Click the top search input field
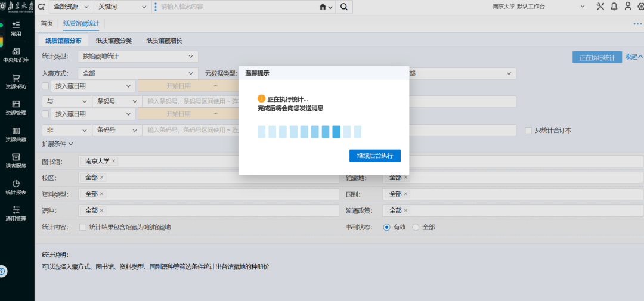This screenshot has width=644, height=301. [238, 7]
